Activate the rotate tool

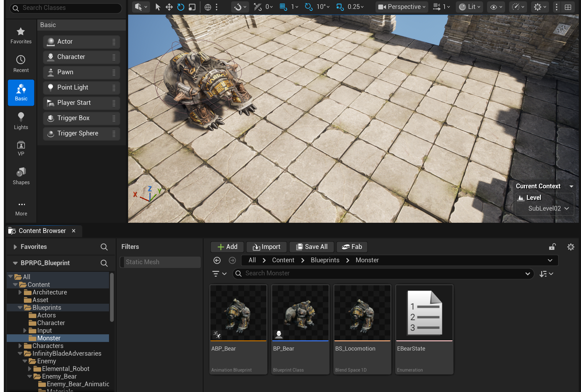point(181,7)
